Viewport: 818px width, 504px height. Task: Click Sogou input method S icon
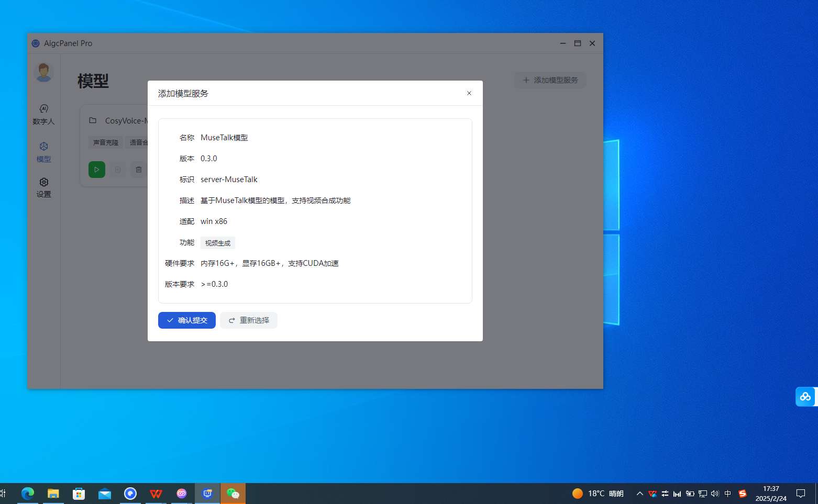point(742,494)
